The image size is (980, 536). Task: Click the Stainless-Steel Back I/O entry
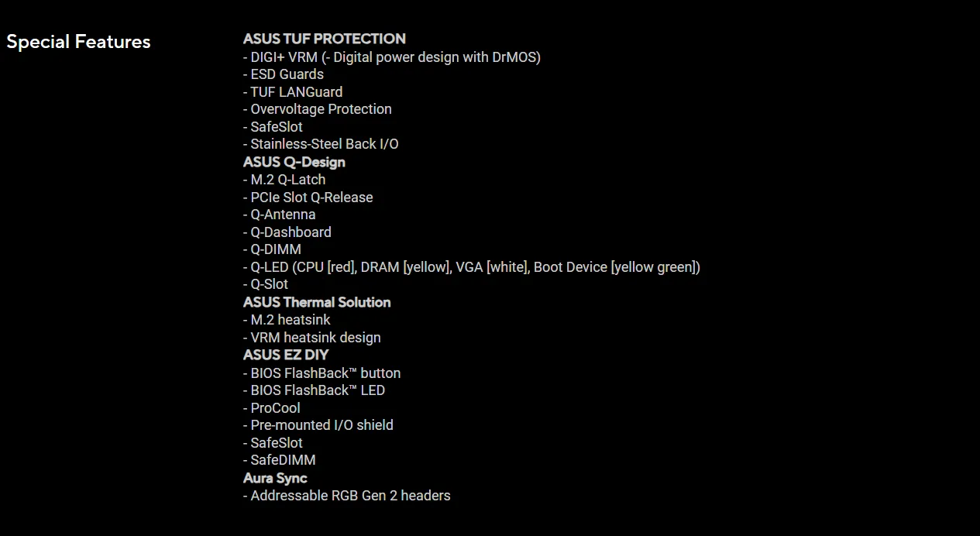tap(321, 144)
